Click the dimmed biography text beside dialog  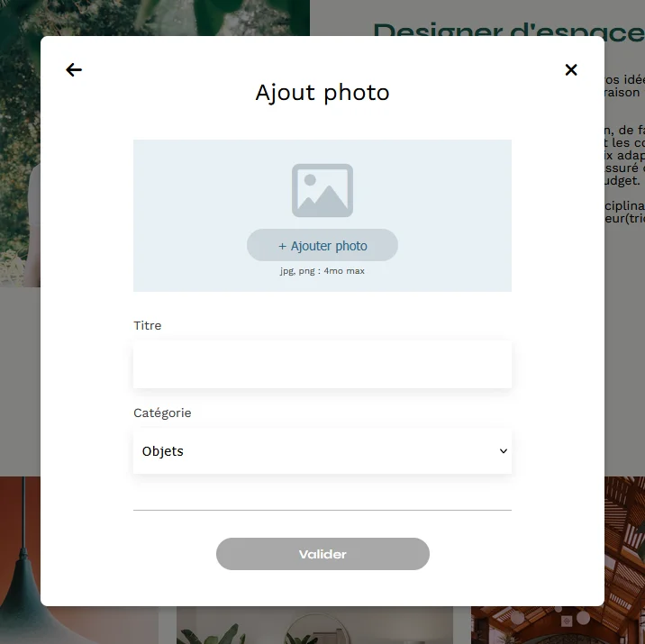pyautogui.click(x=624, y=148)
